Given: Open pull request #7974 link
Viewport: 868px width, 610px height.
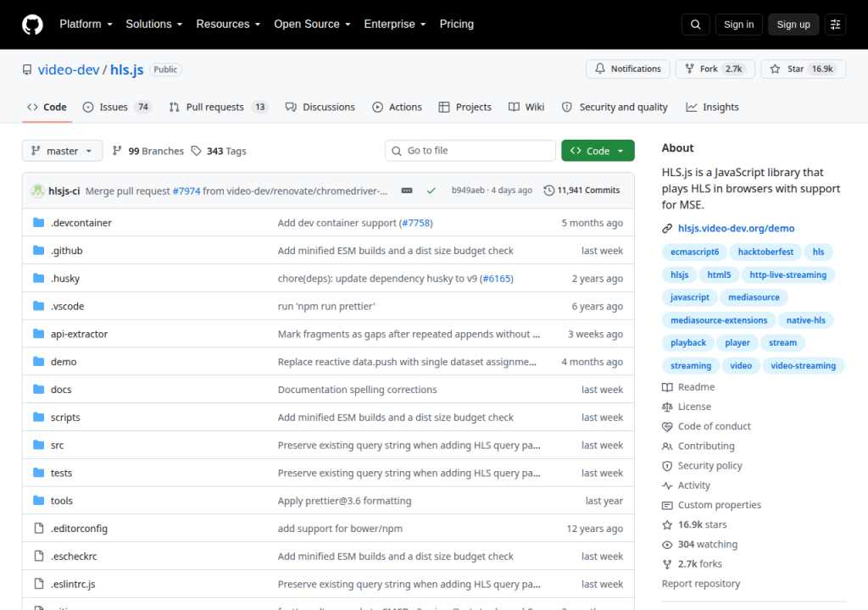Looking at the screenshot, I should click(186, 191).
